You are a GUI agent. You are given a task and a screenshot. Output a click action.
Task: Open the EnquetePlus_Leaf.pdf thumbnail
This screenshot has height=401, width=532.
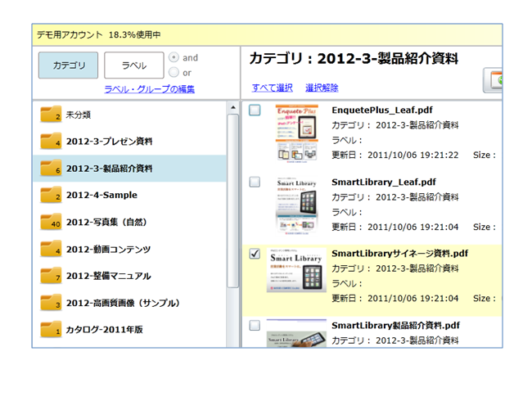click(297, 133)
